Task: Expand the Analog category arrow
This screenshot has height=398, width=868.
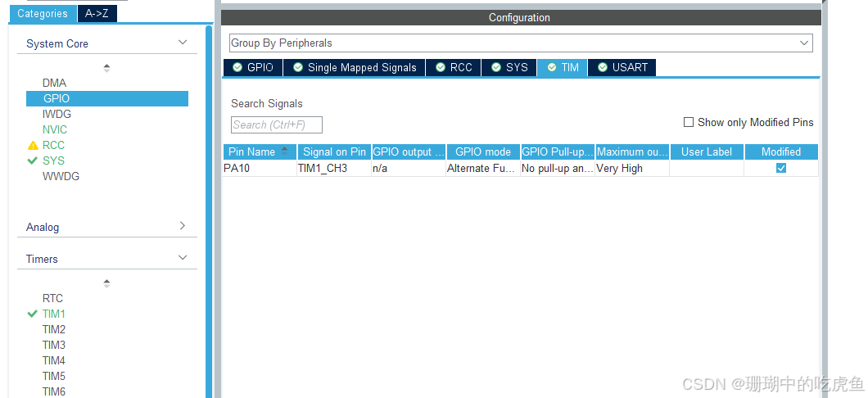Action: (183, 226)
